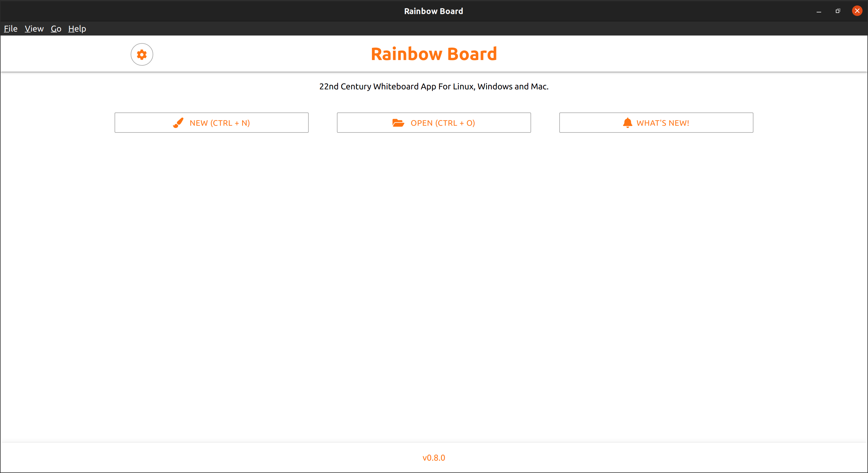Click the v0.8.0 version link
868x473 pixels.
pos(434,457)
